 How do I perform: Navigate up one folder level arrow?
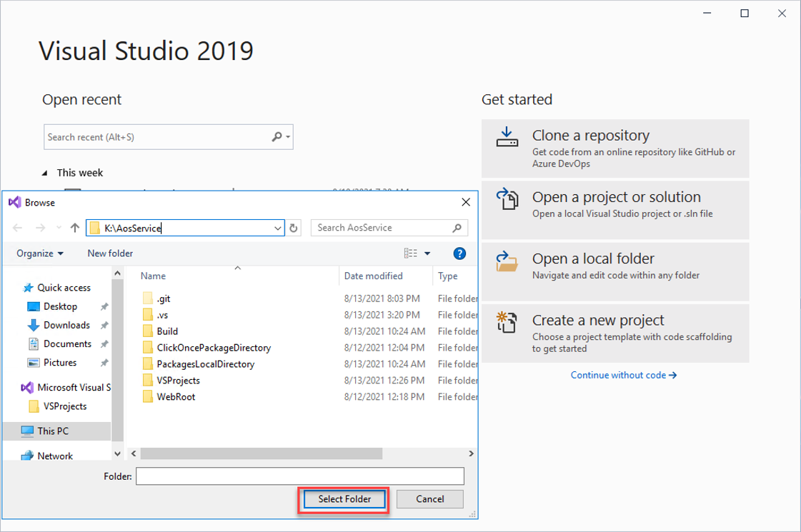point(75,228)
